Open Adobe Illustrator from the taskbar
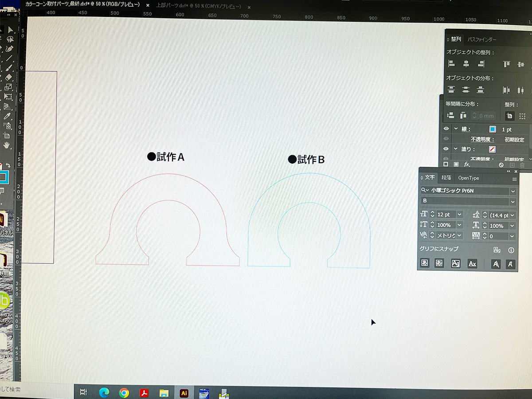This screenshot has width=532, height=399. click(x=184, y=392)
